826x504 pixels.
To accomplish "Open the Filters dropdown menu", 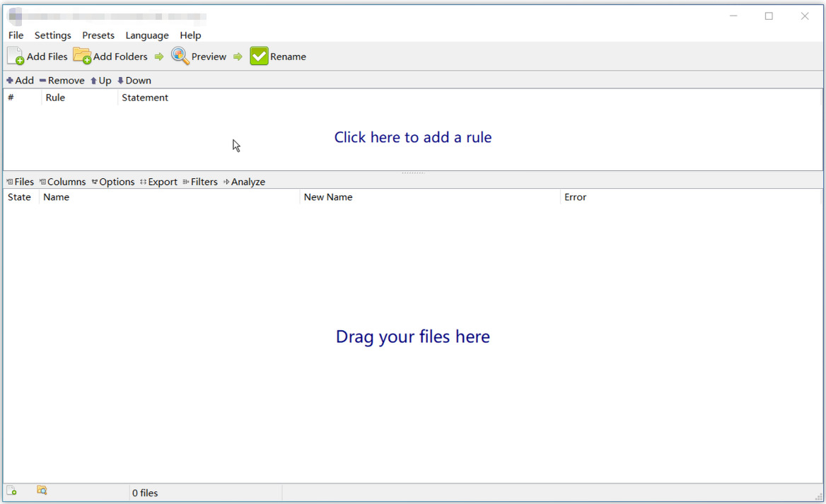I will [200, 182].
